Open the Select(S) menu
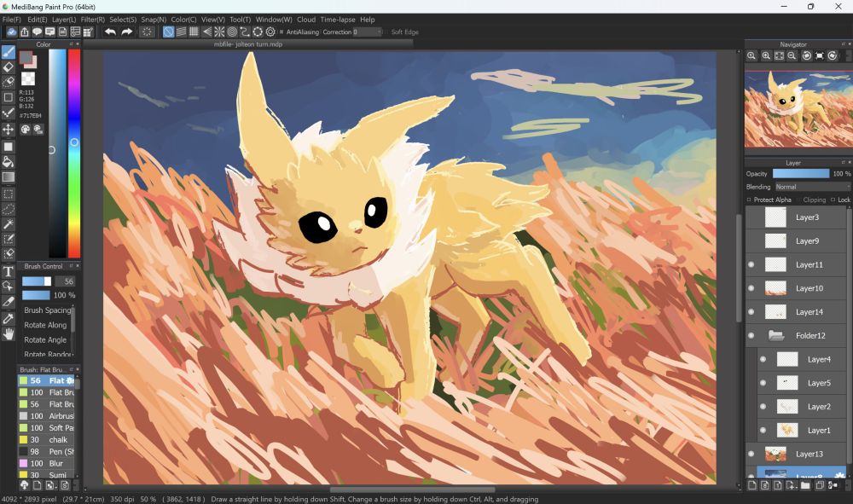Viewport: 853px width, 504px height. (123, 20)
